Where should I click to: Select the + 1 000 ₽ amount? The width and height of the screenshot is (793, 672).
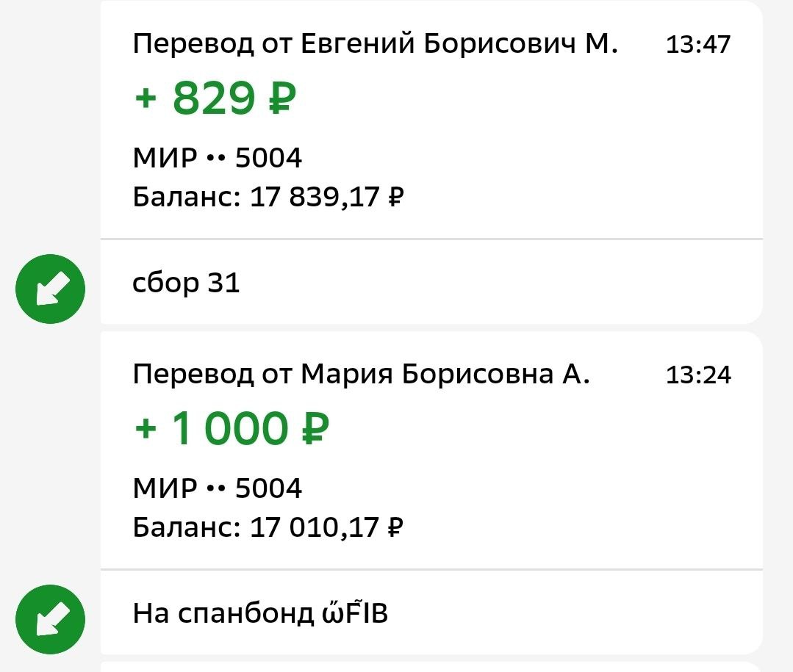point(232,430)
